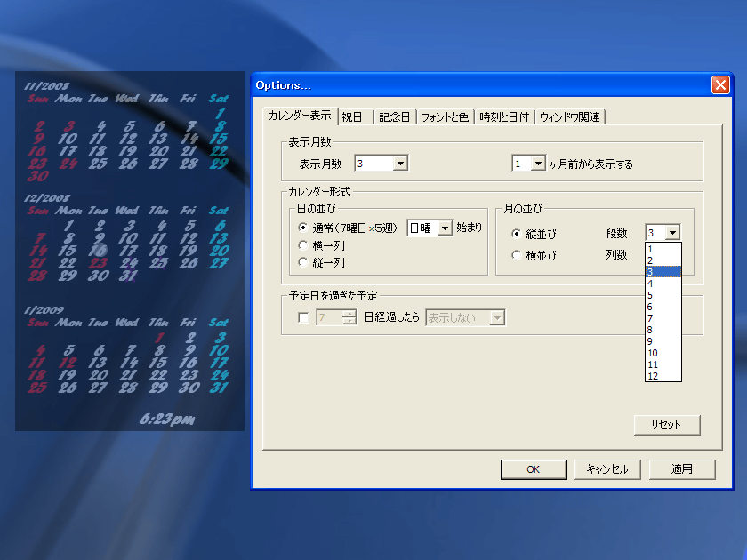Image resolution: width=747 pixels, height=560 pixels.
Task: Click the down arrow of days spinner
Action: click(349, 322)
